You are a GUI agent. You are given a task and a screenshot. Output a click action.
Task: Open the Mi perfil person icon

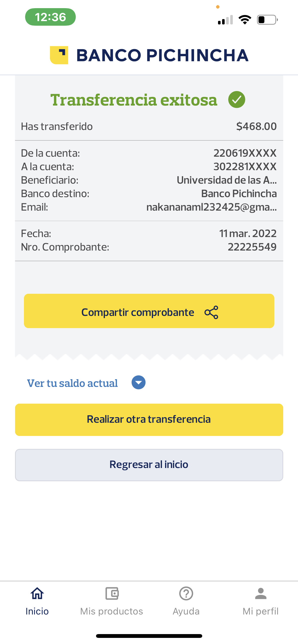click(x=261, y=594)
